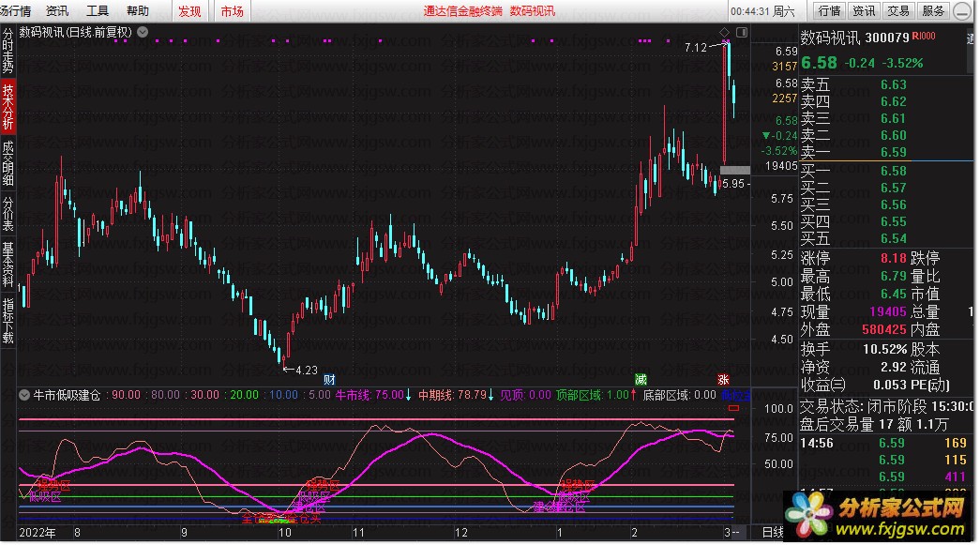Select the 分价表 sidebar tab
The image size is (980, 545).
(8, 213)
